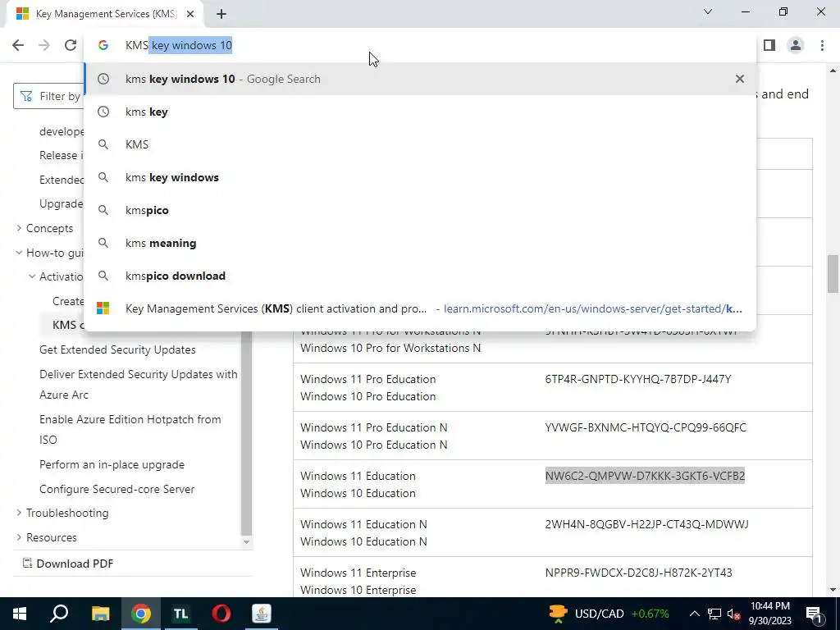
Task: Click the key 6TP4R-GNPTD-KYYHQ-7B7DP-J447Y
Action: point(637,379)
